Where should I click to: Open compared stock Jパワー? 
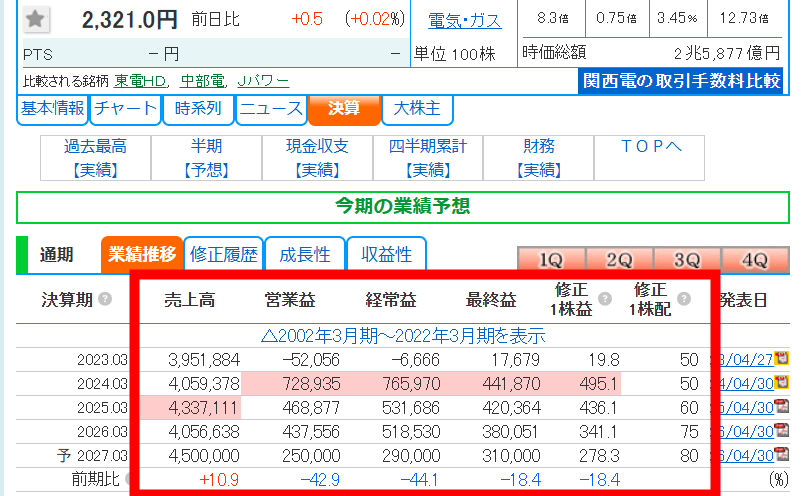(x=263, y=81)
